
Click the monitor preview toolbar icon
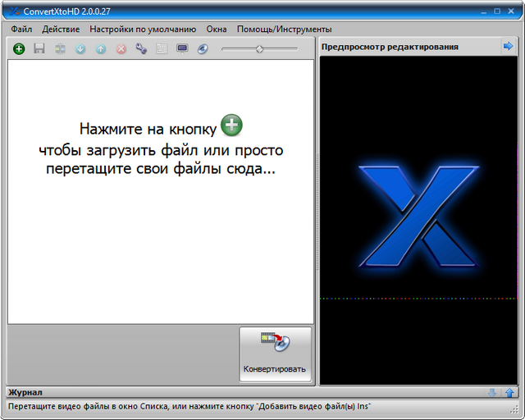click(182, 49)
